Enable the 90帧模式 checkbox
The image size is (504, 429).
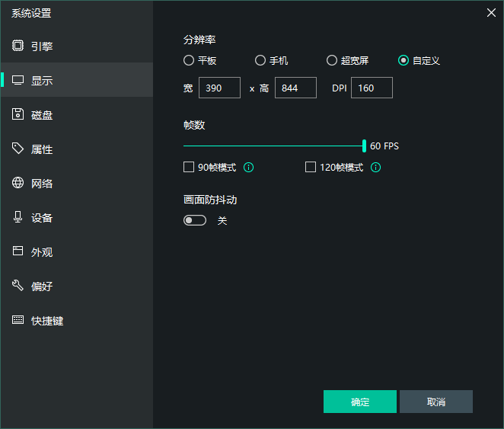[189, 167]
